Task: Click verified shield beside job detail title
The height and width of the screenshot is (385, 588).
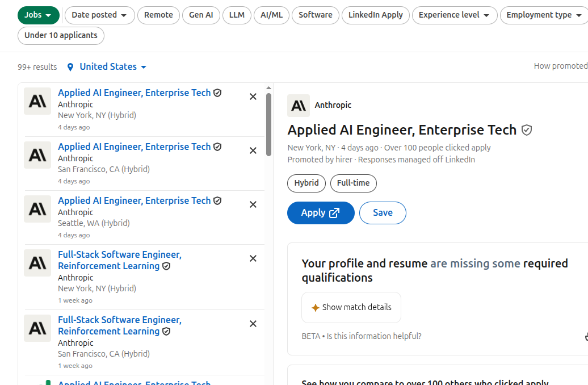Action: (x=527, y=130)
